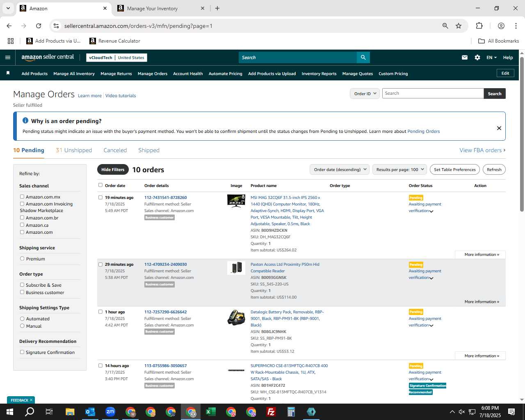Switch to the Manage Your Inventory browser tab
Viewport: 525px width, 420px height.
160,8
